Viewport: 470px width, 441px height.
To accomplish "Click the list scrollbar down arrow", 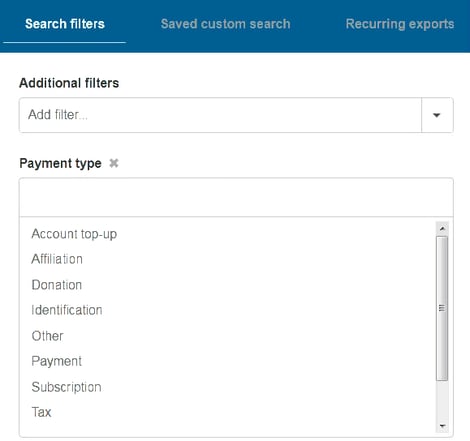I will (442, 426).
